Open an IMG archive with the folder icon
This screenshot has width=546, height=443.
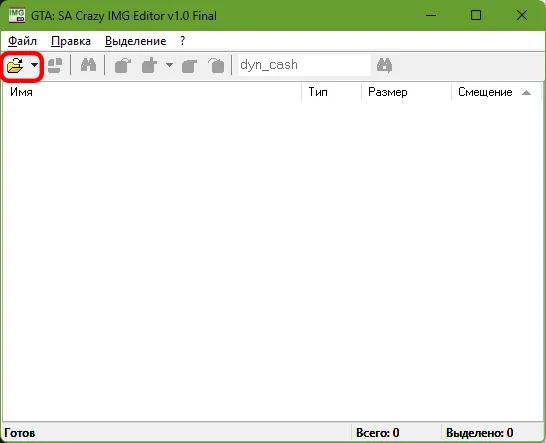pyautogui.click(x=15, y=65)
